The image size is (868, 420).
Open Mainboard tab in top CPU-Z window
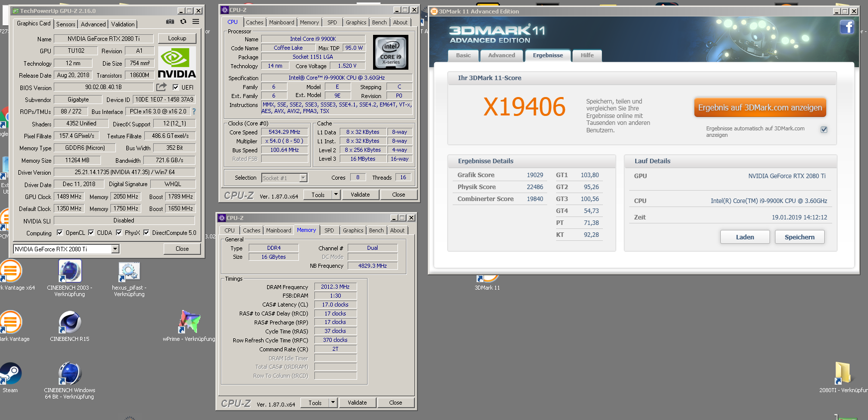click(x=282, y=22)
